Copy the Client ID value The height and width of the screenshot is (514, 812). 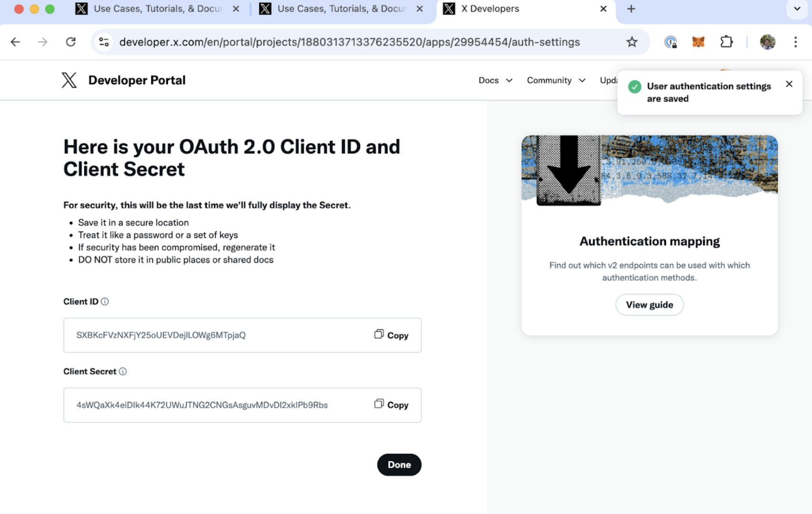391,335
